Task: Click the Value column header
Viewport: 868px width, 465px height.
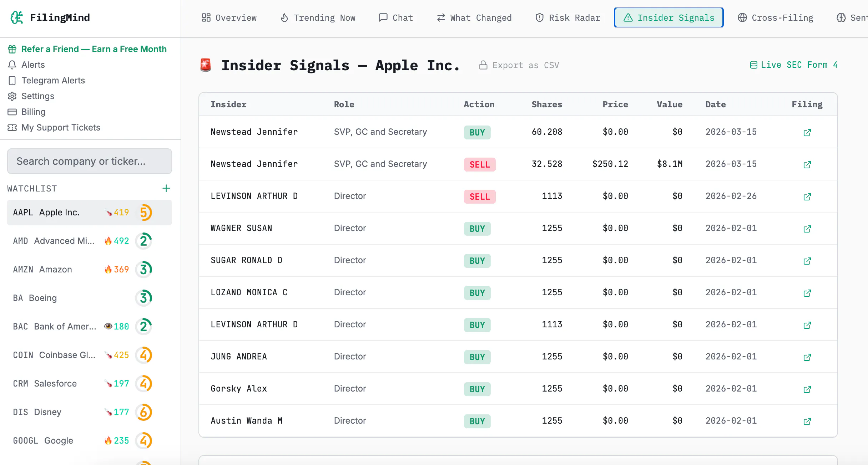Action: [670, 104]
